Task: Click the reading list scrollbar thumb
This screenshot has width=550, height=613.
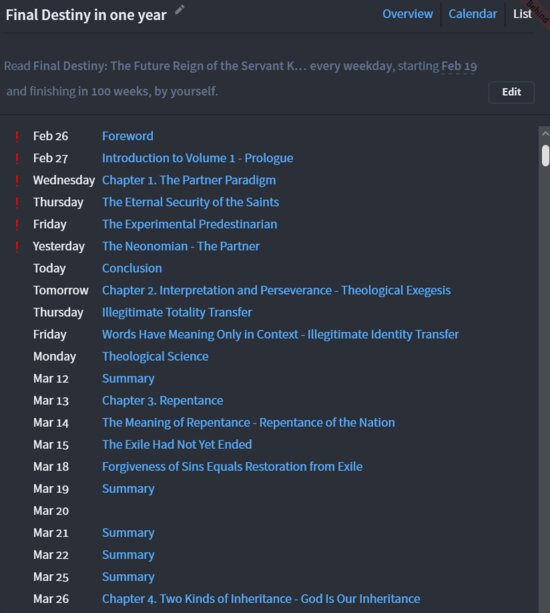Action: pos(545,156)
